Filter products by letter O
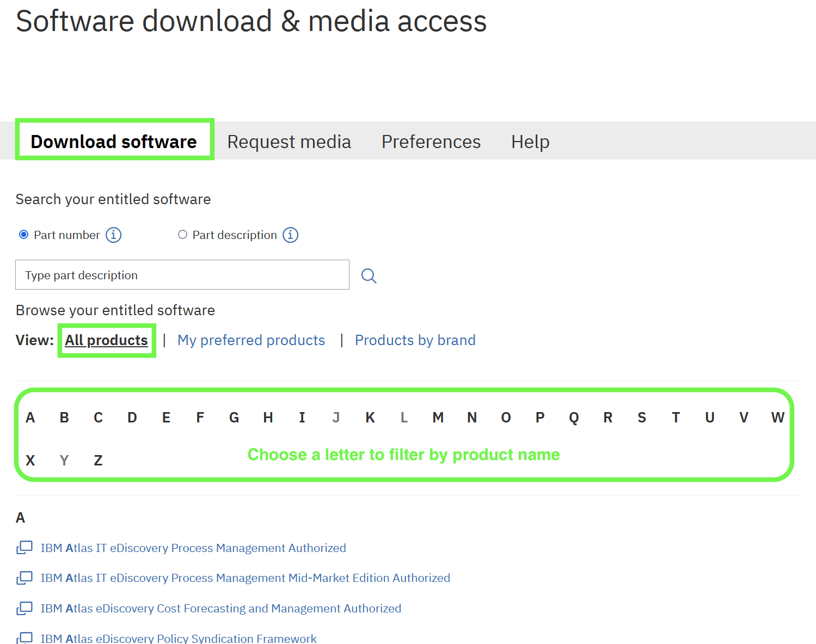 coord(506,418)
